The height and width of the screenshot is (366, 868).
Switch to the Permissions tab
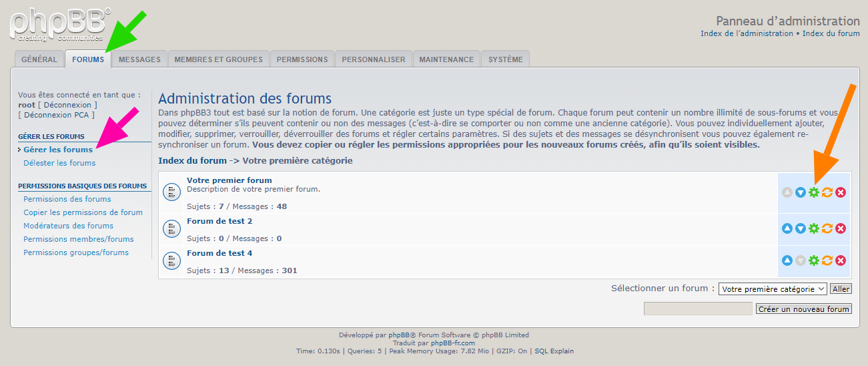302,59
